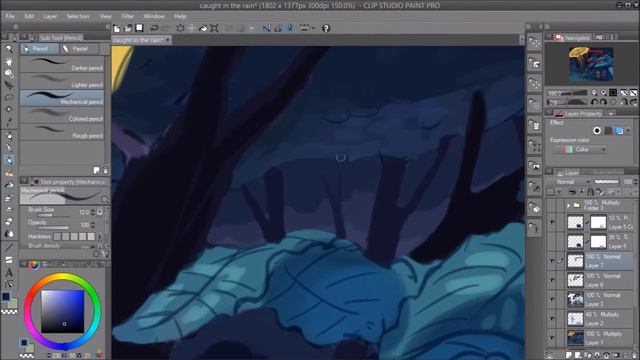640x360 pixels.
Task: Expand Folder 2 in layer list
Action: coord(568,205)
